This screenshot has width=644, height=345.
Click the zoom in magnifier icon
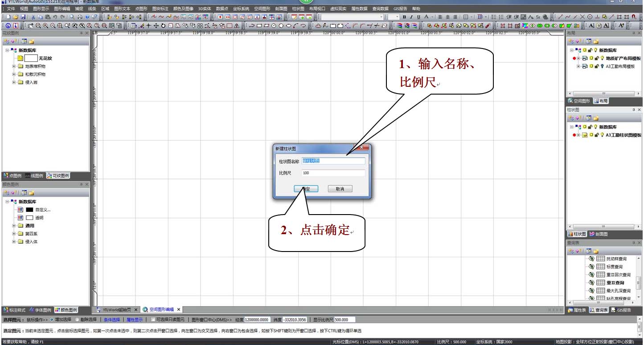(x=45, y=25)
